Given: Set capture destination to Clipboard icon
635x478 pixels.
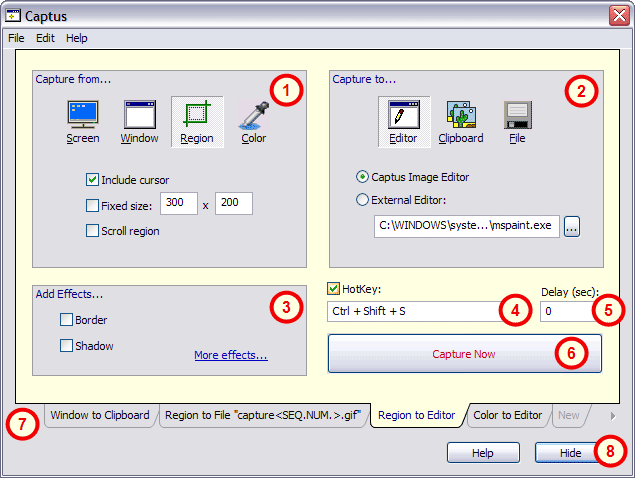Looking at the screenshot, I should tap(460, 116).
